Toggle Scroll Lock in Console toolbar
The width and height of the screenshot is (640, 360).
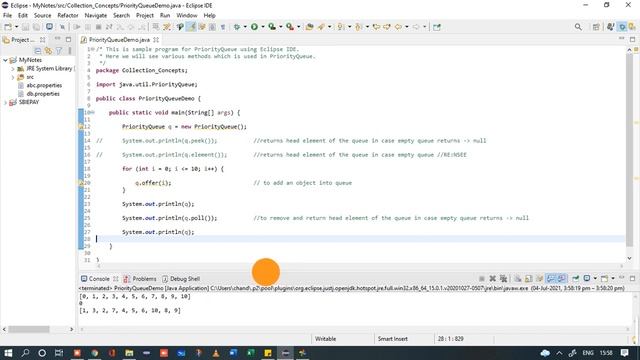529,278
